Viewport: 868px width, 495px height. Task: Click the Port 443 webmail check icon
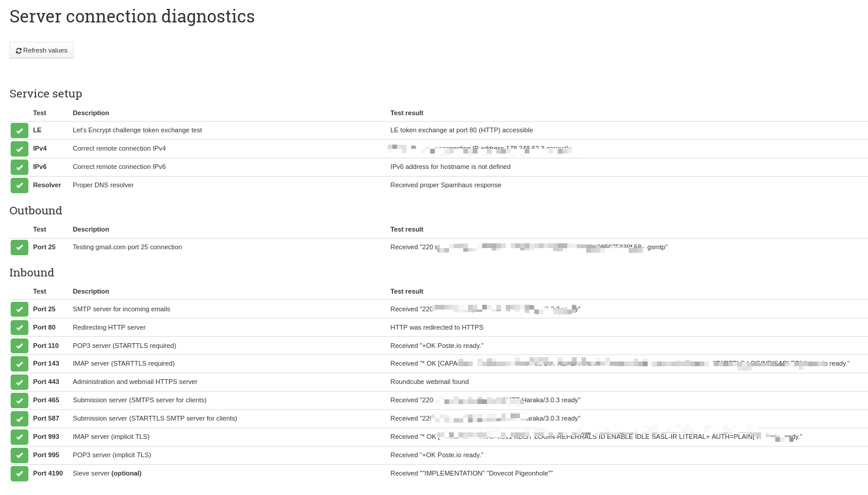[x=19, y=382]
